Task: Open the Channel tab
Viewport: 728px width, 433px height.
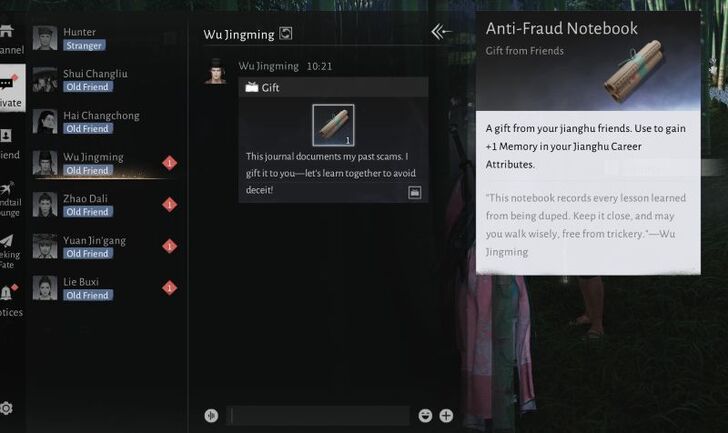Action: click(12, 39)
